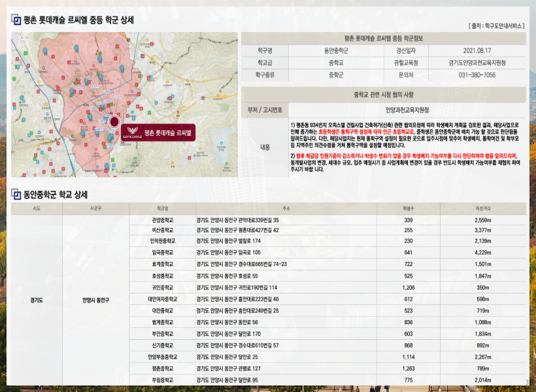
Task: Select the 평촌 롯데캐슬 르씨엘 label on map
Action: (x=158, y=132)
